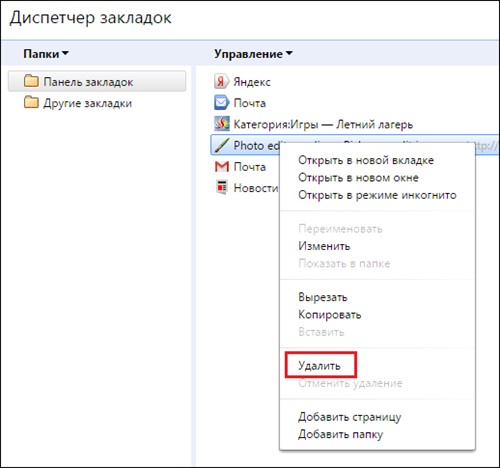Click the Категория:Игры bookmark favicon
Image resolution: width=500 pixels, height=468 pixels.
222,124
